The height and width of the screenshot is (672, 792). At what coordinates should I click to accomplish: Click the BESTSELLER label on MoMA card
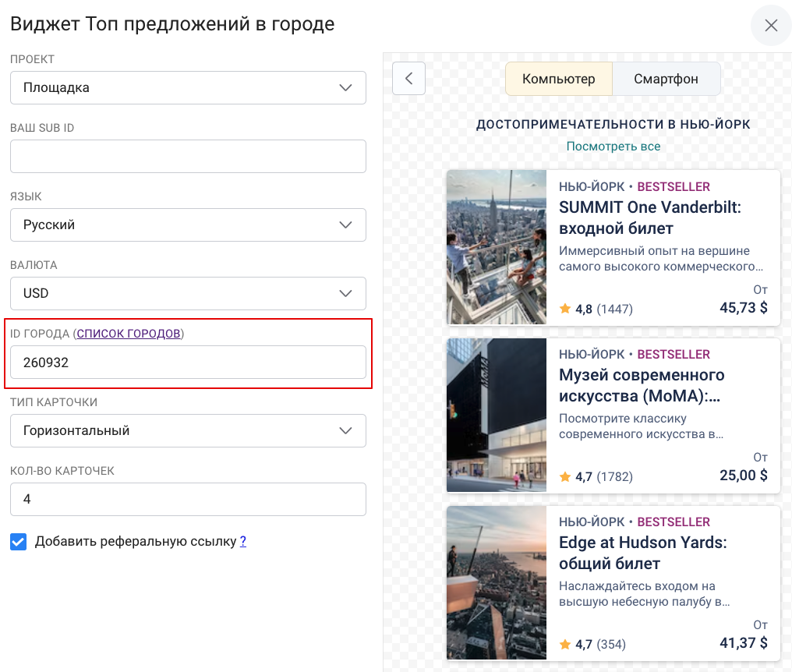point(674,355)
